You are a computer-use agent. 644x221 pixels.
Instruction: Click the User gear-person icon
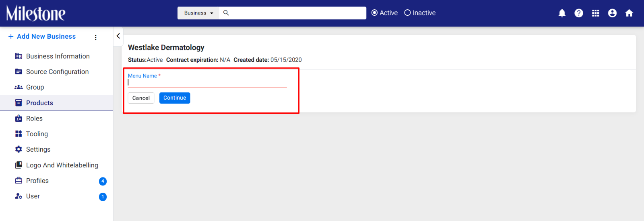[19, 196]
